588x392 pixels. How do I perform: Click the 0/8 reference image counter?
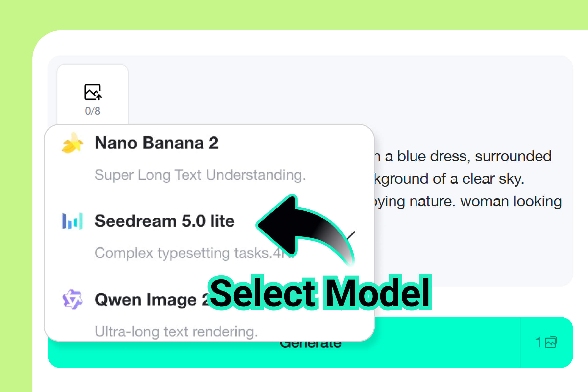coord(93,111)
